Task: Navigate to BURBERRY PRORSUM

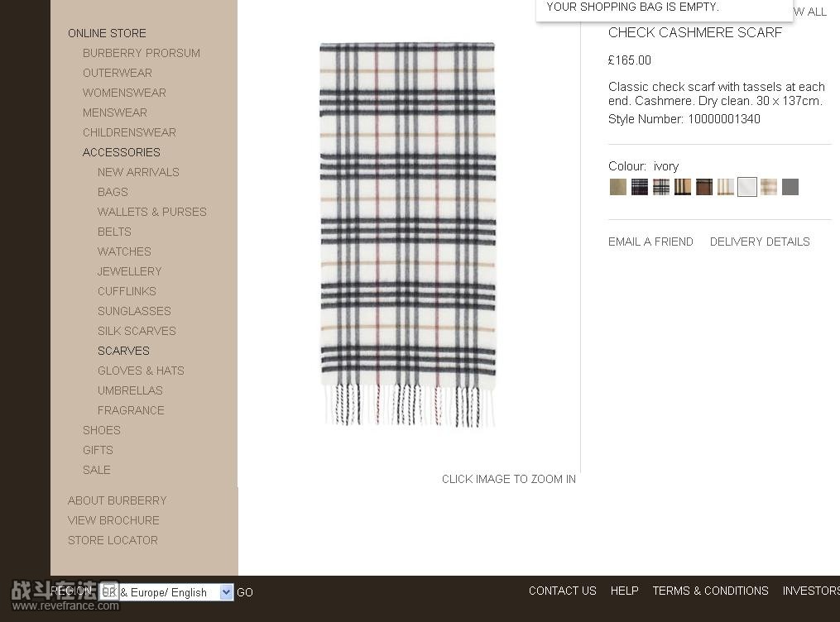Action: pyautogui.click(x=142, y=54)
